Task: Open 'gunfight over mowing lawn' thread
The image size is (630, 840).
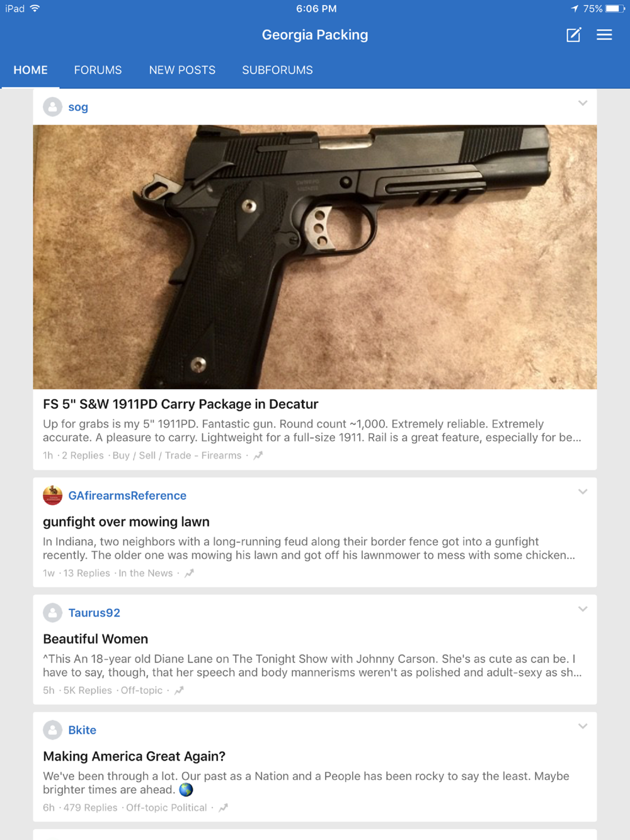Action: click(126, 521)
